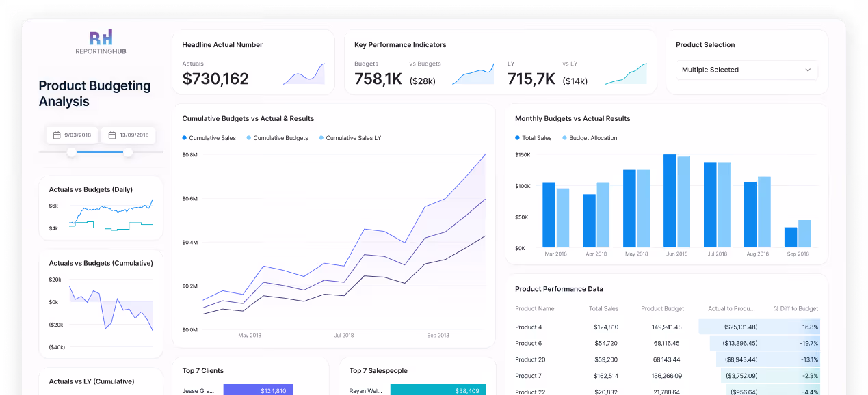Expand the Product Selection chevron arrow

(x=809, y=70)
